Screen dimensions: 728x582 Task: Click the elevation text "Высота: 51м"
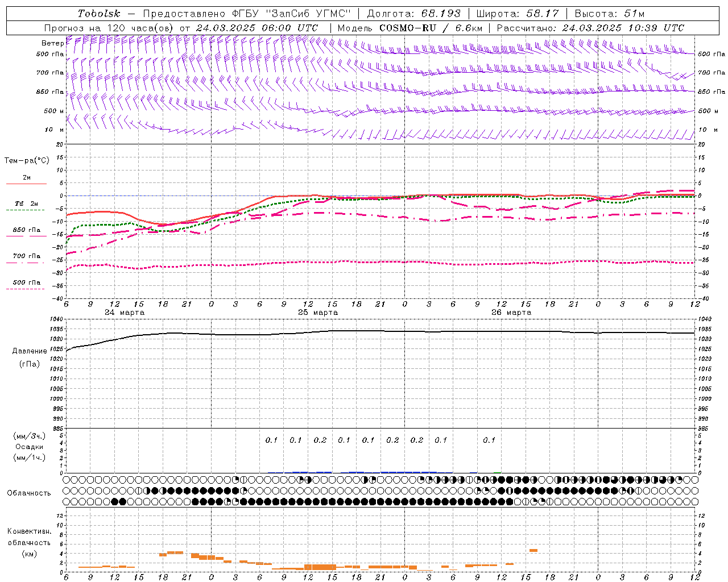[610, 14]
